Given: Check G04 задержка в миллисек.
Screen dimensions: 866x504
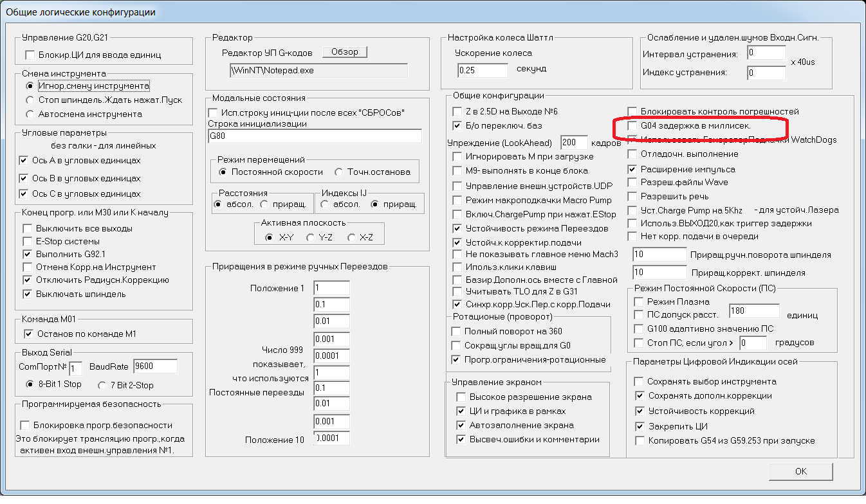Looking at the screenshot, I should (633, 125).
